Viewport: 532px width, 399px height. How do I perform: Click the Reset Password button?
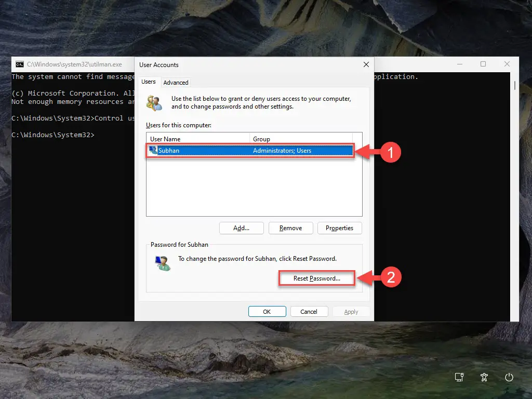click(x=316, y=278)
